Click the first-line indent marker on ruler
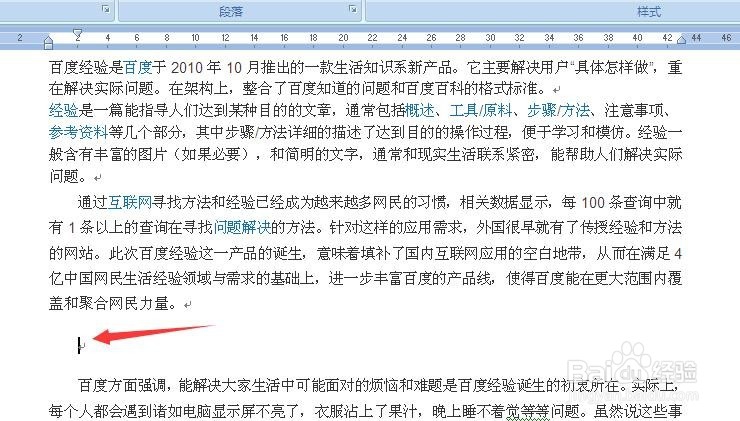The height and width of the screenshot is (421, 740). point(78,34)
